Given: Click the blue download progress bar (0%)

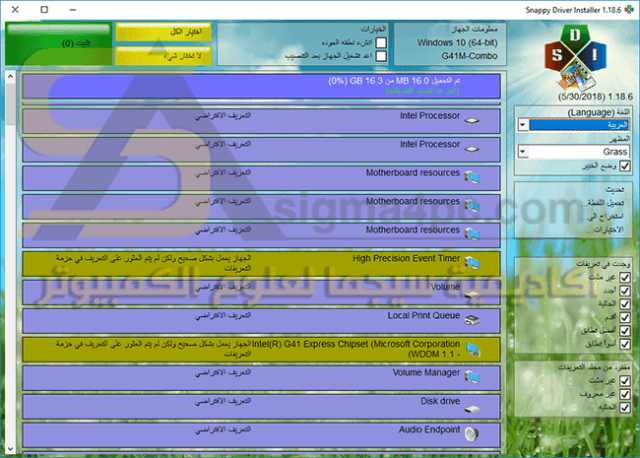Looking at the screenshot, I should click(261, 86).
